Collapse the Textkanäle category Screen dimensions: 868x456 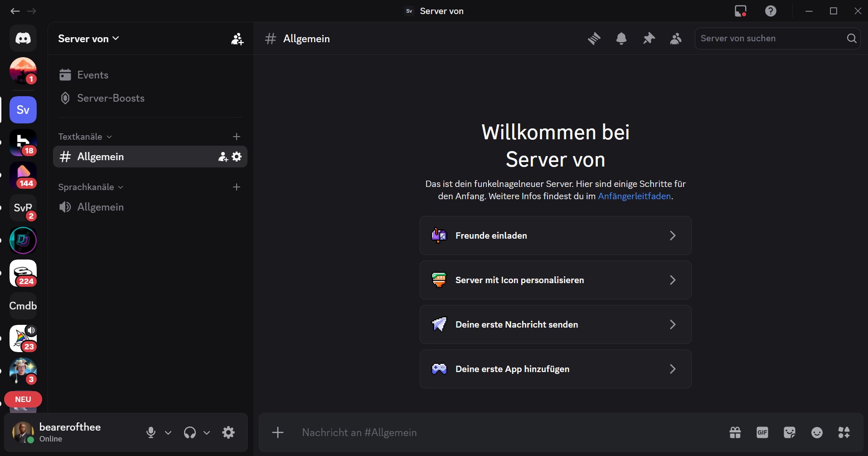click(85, 137)
